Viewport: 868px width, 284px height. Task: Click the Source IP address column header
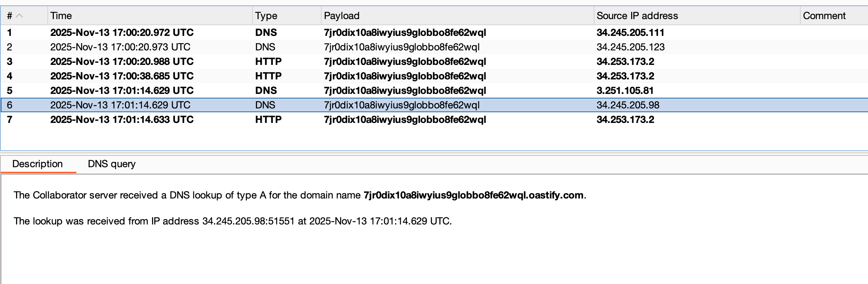pyautogui.click(x=637, y=16)
